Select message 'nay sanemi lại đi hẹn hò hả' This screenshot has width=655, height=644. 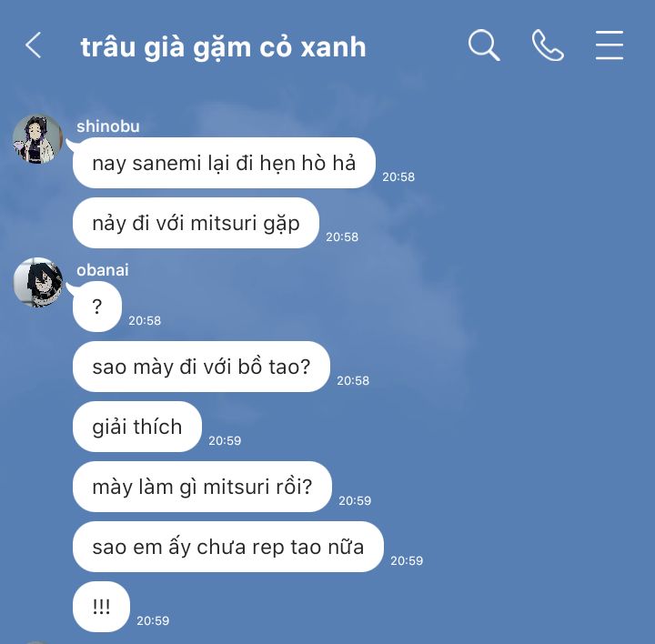[224, 163]
